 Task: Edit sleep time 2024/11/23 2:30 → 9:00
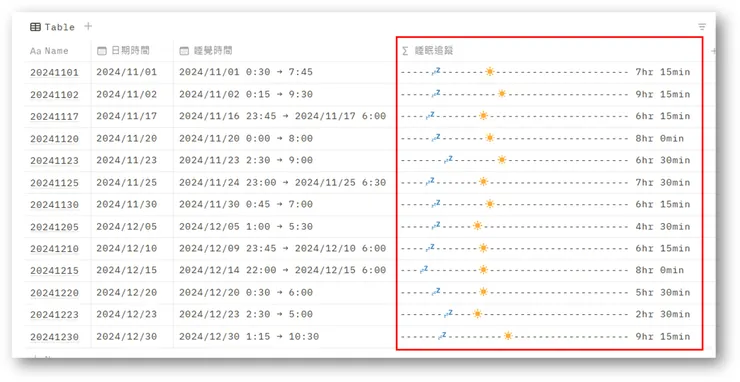[x=246, y=160]
